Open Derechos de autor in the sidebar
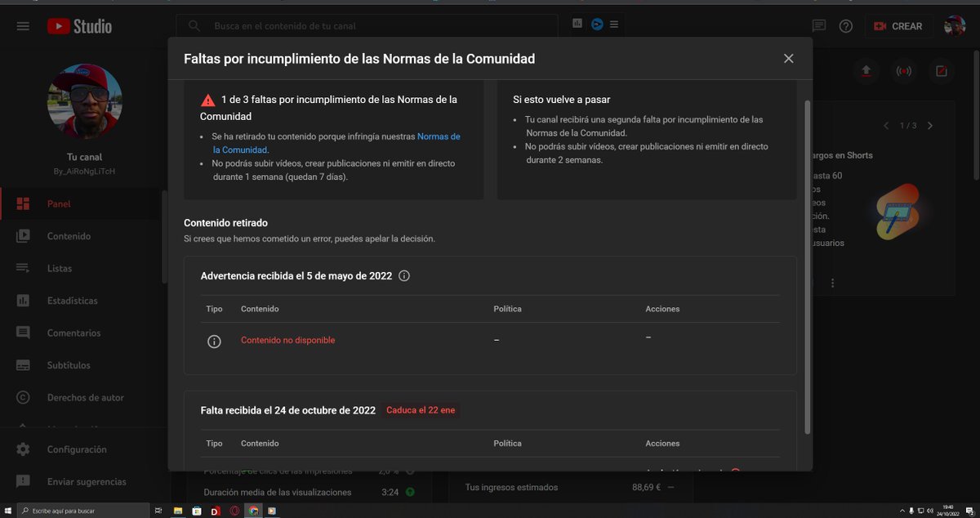980x518 pixels. click(82, 397)
